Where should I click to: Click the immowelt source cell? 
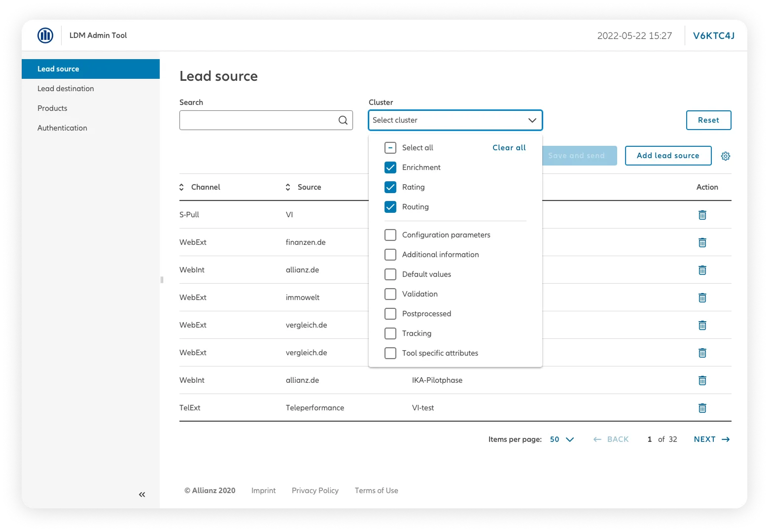(x=303, y=298)
